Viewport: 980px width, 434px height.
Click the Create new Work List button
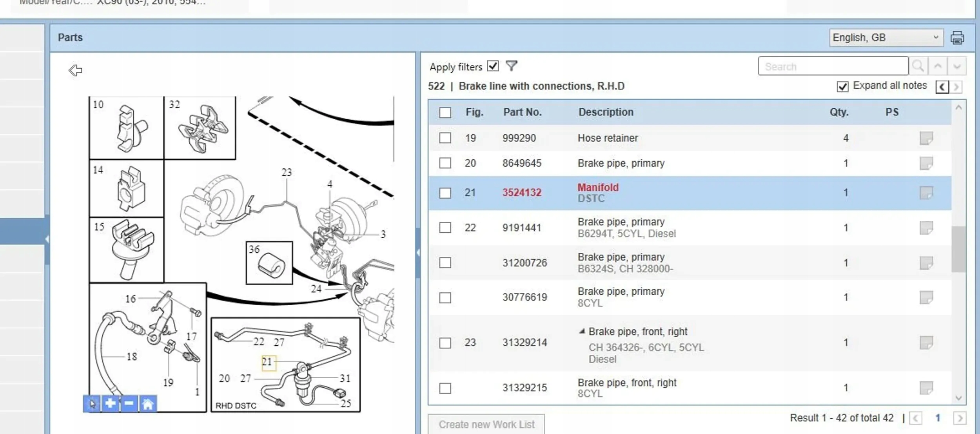pyautogui.click(x=486, y=424)
